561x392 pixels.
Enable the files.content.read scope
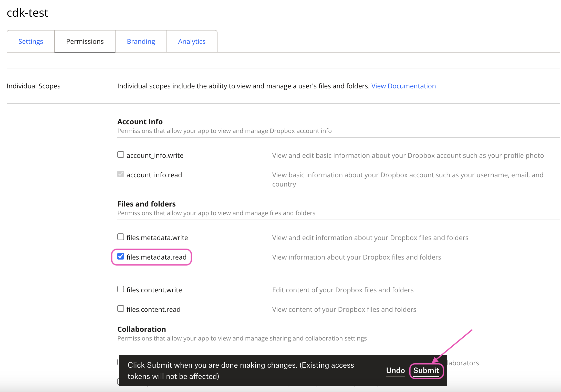point(120,308)
